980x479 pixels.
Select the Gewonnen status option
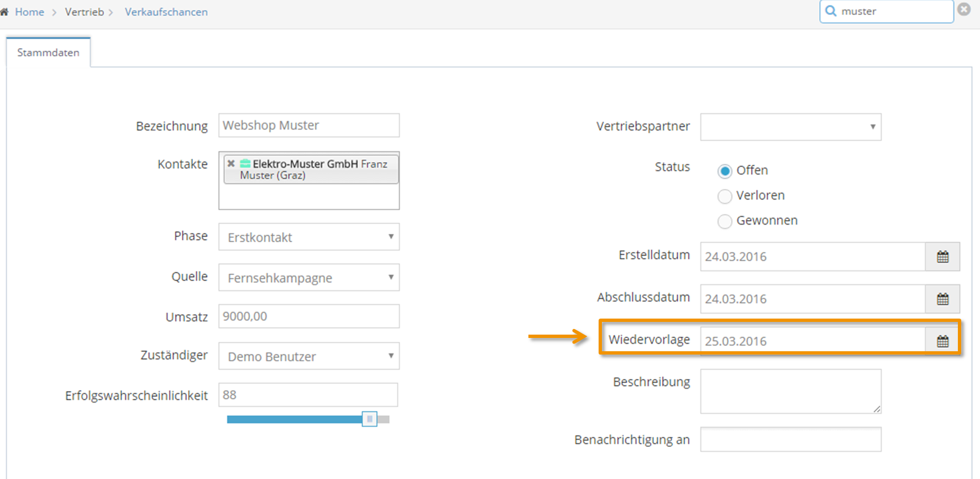point(725,221)
